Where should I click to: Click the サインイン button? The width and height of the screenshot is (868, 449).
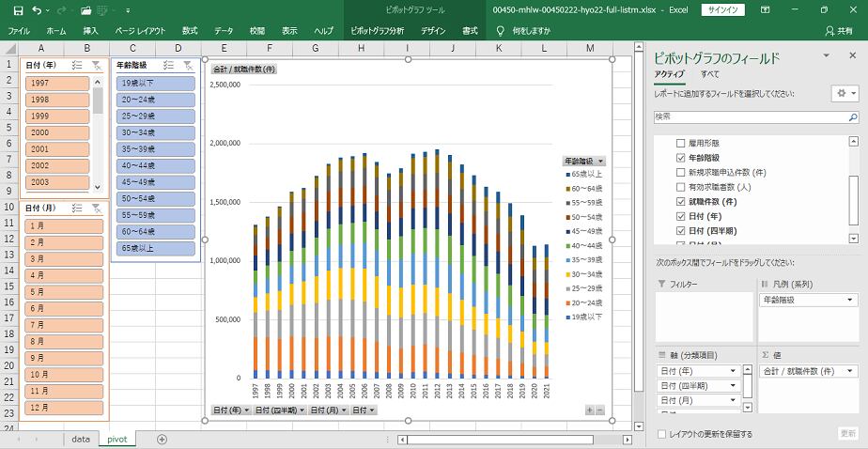pos(722,9)
